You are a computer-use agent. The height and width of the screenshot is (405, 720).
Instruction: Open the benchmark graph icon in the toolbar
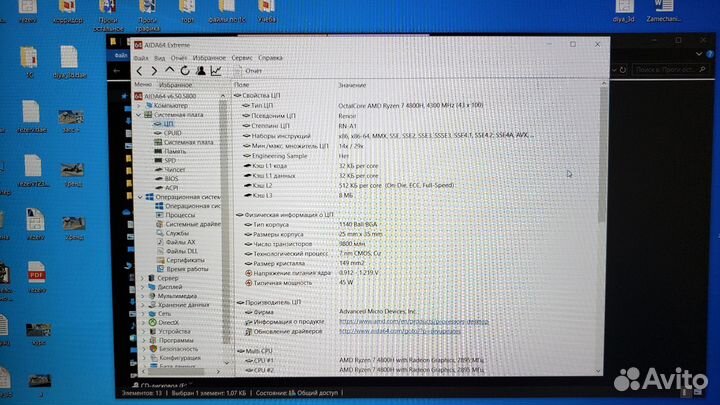(x=216, y=71)
